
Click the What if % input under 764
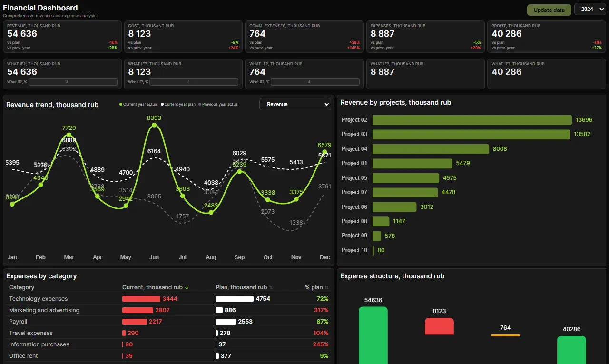pos(315,82)
